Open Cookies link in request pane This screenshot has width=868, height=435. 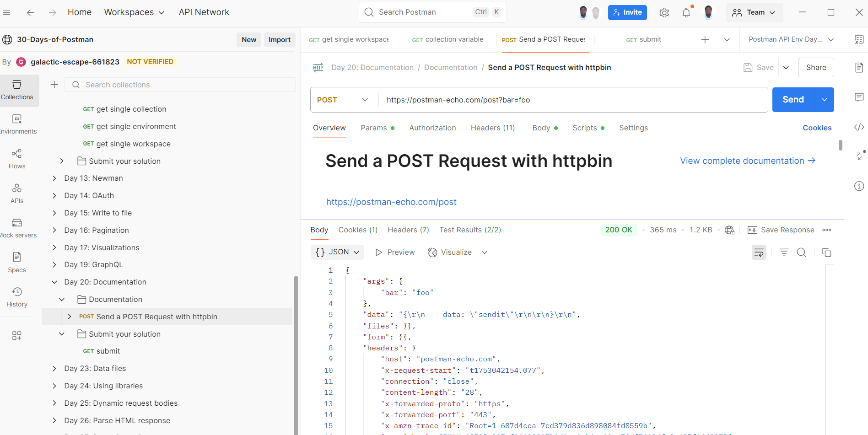817,128
